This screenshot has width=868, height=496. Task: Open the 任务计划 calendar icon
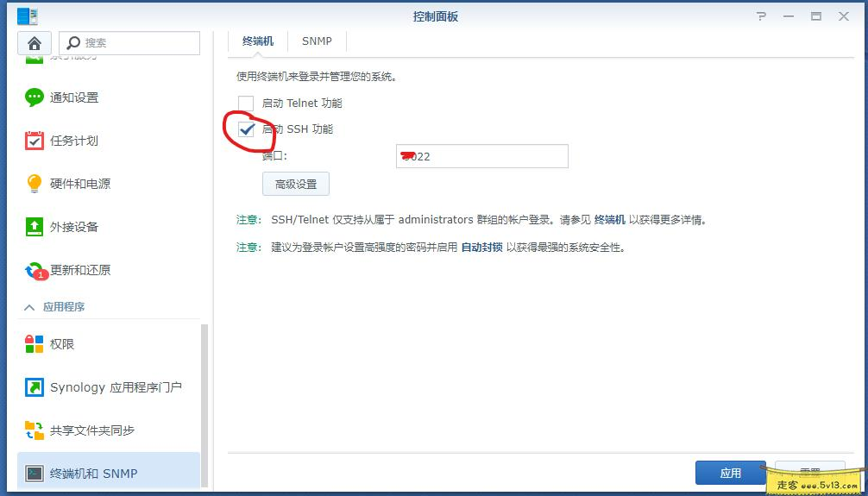[x=35, y=141]
